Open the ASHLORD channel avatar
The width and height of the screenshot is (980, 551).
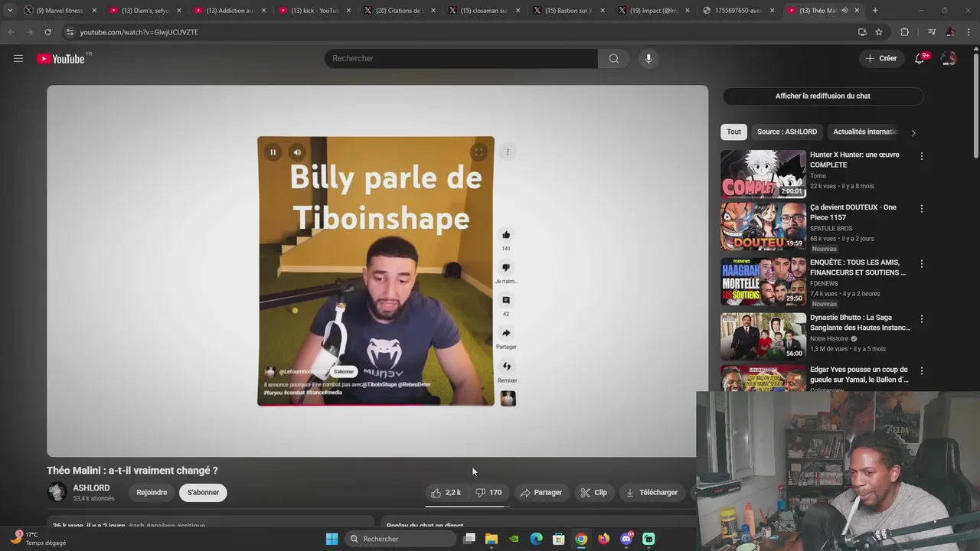point(57,492)
